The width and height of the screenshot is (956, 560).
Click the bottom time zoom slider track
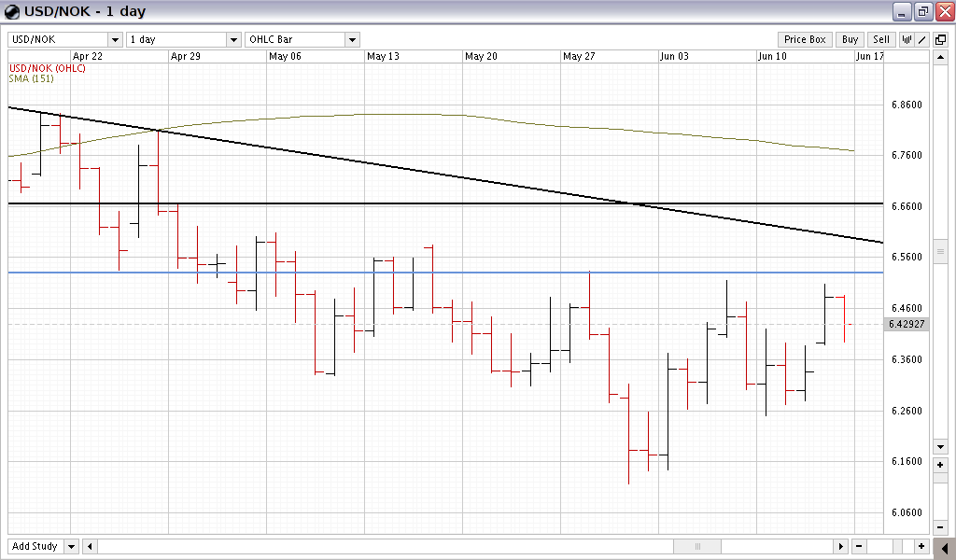890,546
